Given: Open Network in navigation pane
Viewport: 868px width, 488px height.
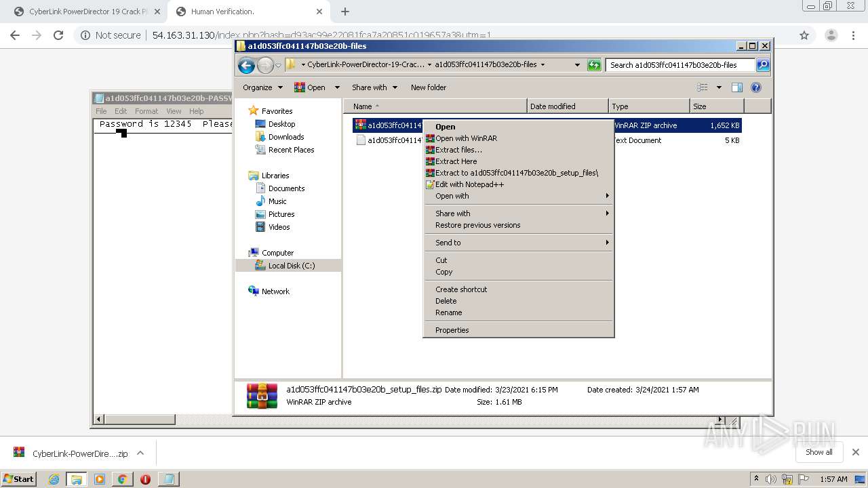Looking at the screenshot, I should [x=275, y=291].
